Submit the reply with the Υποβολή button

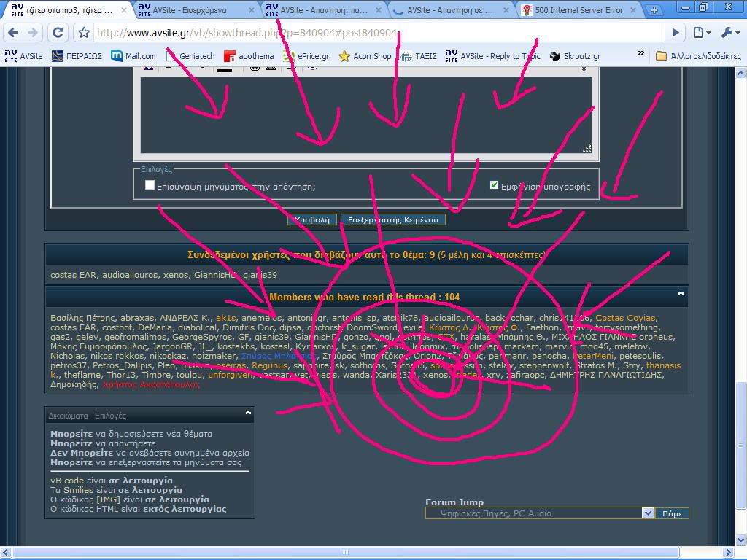[312, 219]
